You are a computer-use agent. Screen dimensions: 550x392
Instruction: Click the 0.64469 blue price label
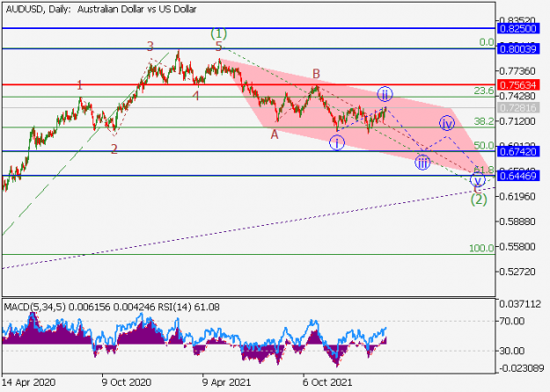tap(518, 176)
